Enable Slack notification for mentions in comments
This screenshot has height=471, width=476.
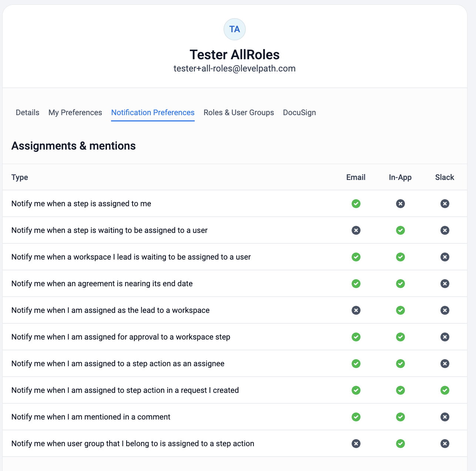pyautogui.click(x=445, y=417)
